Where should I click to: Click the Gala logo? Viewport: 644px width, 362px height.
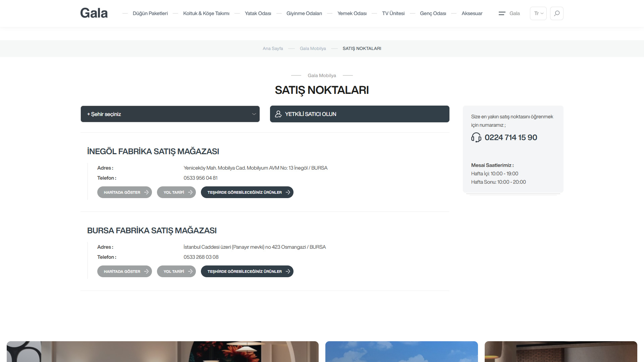click(x=94, y=13)
